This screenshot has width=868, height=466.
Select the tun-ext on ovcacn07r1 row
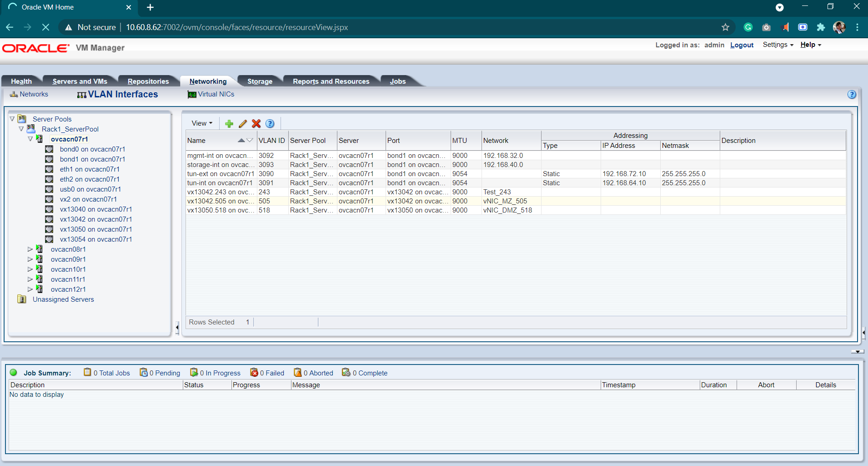[516, 174]
